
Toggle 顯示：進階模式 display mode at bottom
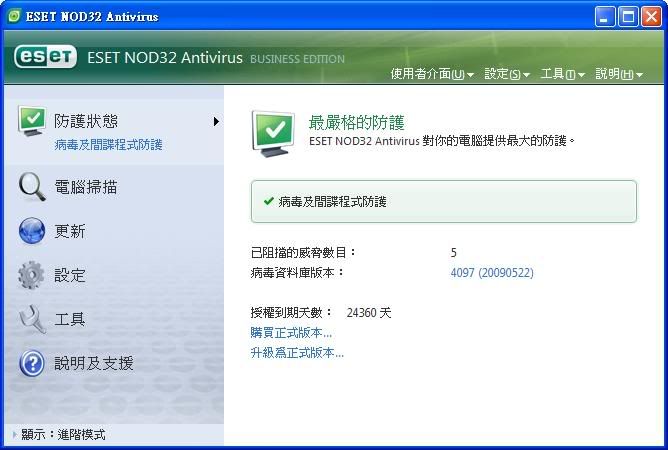click(x=63, y=435)
